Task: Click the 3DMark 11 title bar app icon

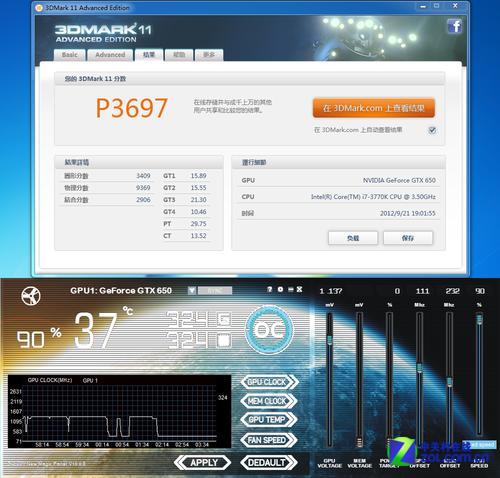Action: pyautogui.click(x=39, y=7)
